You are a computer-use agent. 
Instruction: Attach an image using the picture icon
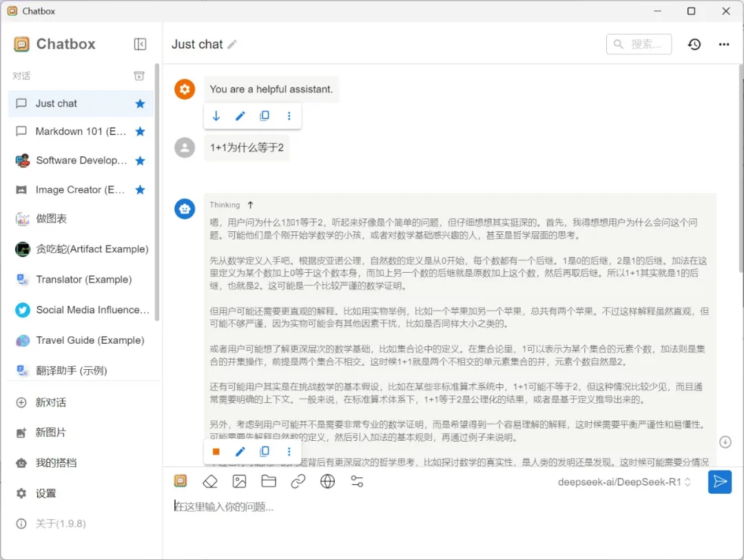point(239,481)
